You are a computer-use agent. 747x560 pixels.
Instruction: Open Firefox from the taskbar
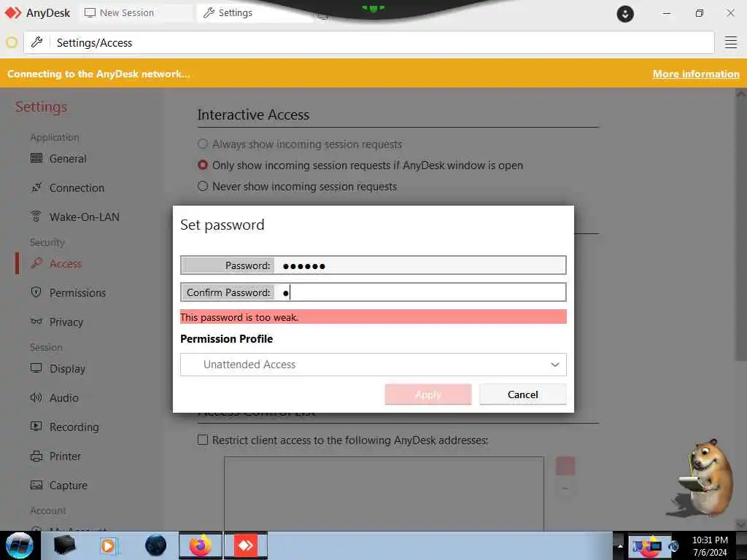coord(200,545)
